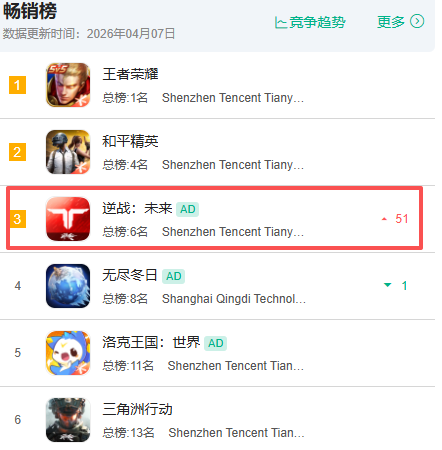442x450 pixels.
Task: Click the red up-arrow rank change 51
Action: pos(395,219)
